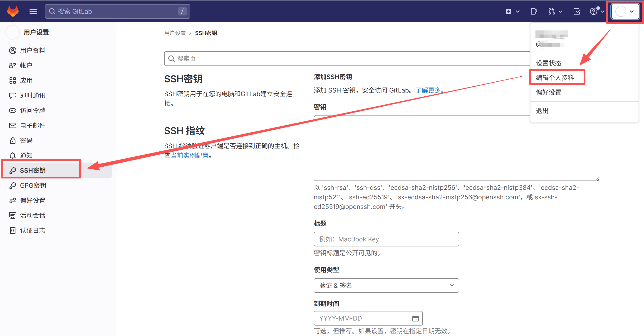Select SSH密钥 in the sidebar

click(58, 171)
